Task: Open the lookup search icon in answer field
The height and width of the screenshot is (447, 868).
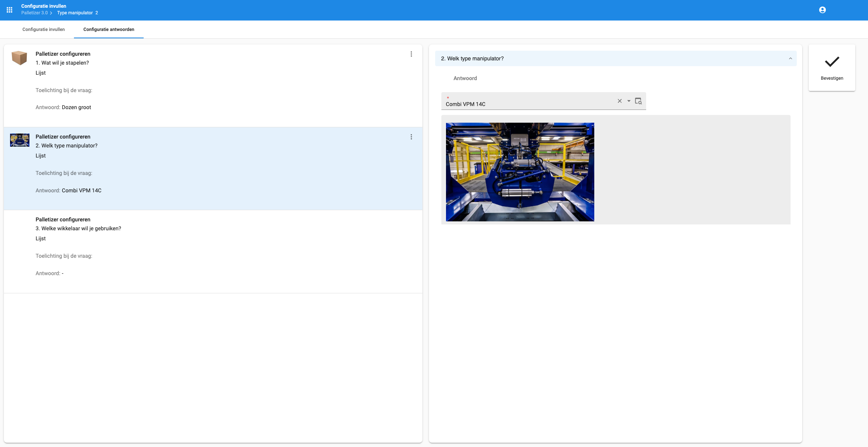Action: pos(638,101)
